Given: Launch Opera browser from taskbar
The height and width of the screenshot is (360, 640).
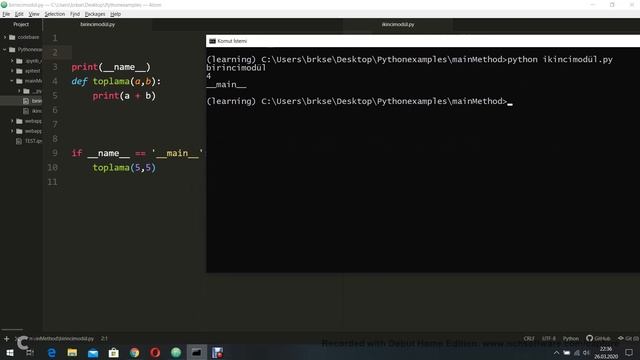Looking at the screenshot, I should pyautogui.click(x=155, y=353).
